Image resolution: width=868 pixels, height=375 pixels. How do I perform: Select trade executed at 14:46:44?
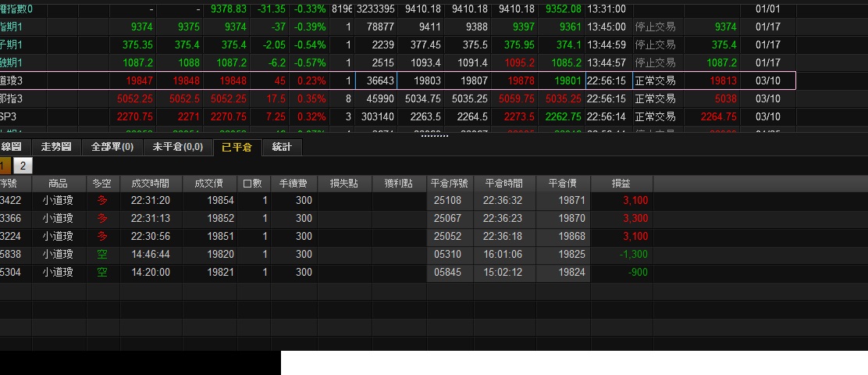click(151, 254)
